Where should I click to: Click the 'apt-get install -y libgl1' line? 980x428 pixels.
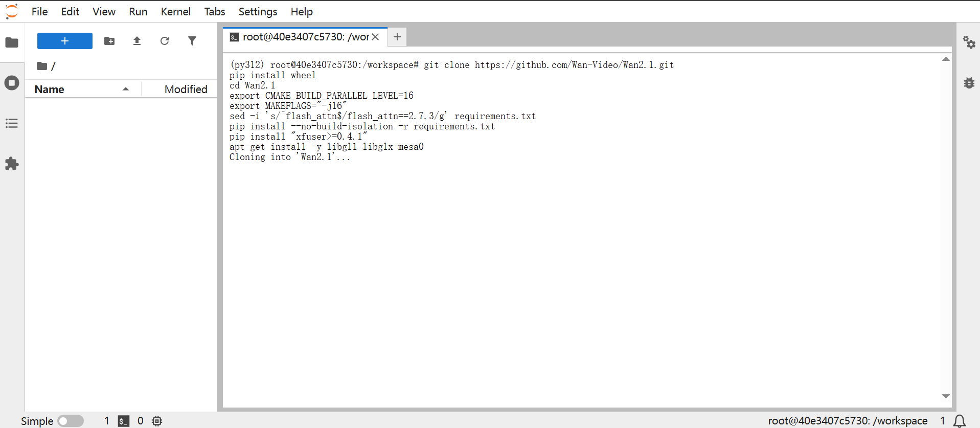point(327,147)
